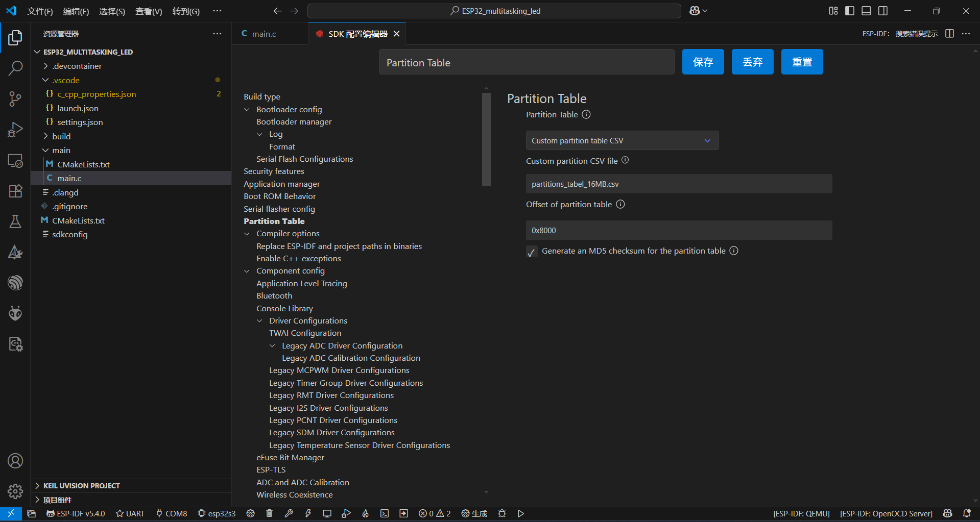Open the ESP-IDF terminal icon

385,513
